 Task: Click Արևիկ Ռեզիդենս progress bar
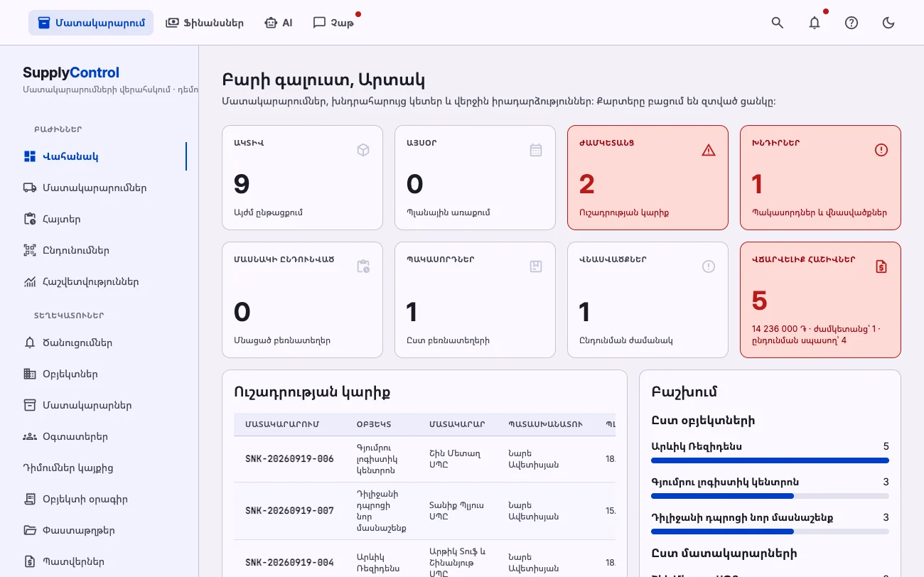tap(770, 460)
